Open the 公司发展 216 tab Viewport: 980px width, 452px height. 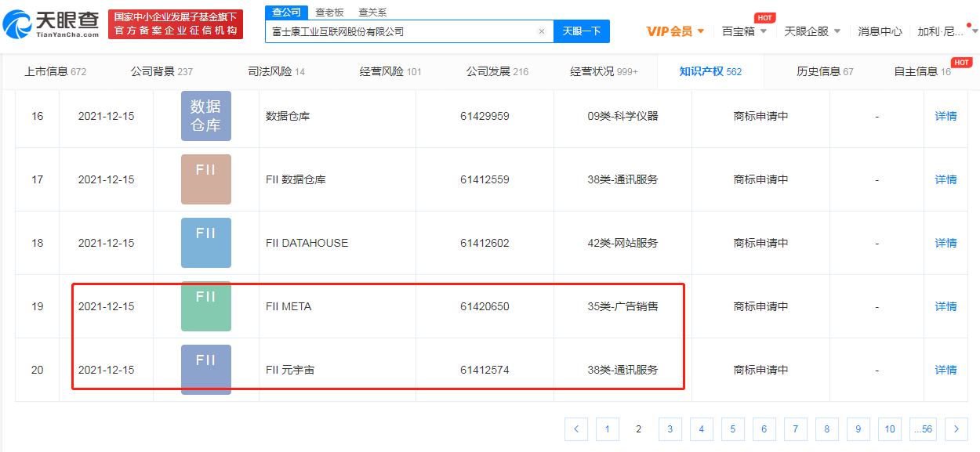click(497, 71)
